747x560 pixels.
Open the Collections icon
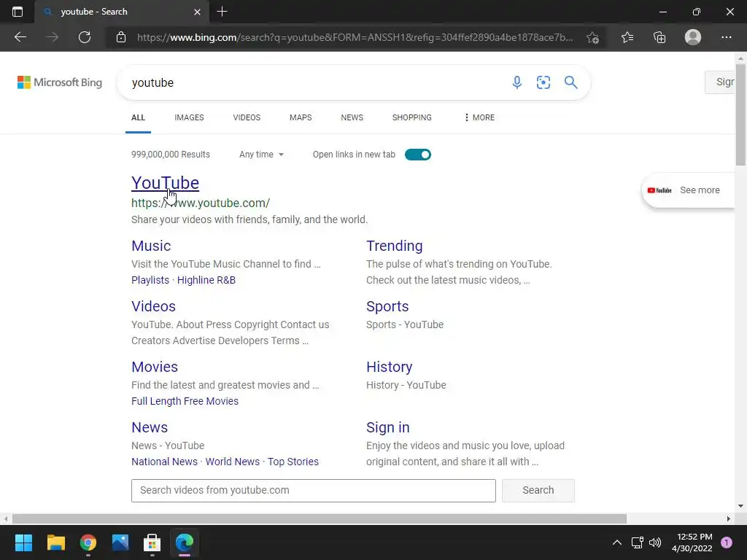pyautogui.click(x=659, y=37)
